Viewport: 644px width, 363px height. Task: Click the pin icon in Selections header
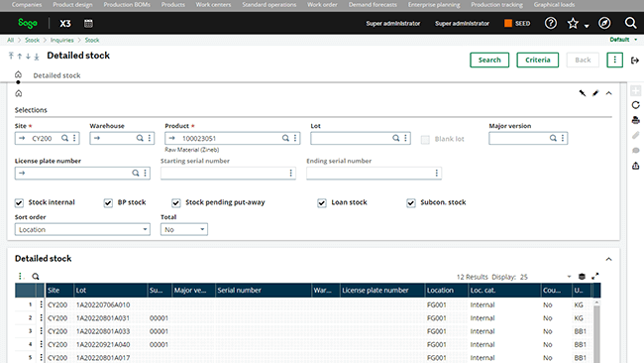[583, 93]
